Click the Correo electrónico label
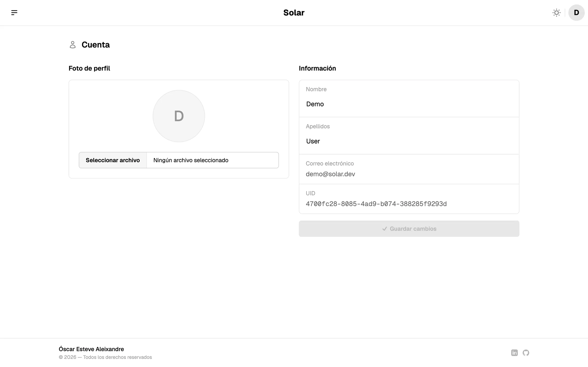The width and height of the screenshot is (588, 367). 330,163
